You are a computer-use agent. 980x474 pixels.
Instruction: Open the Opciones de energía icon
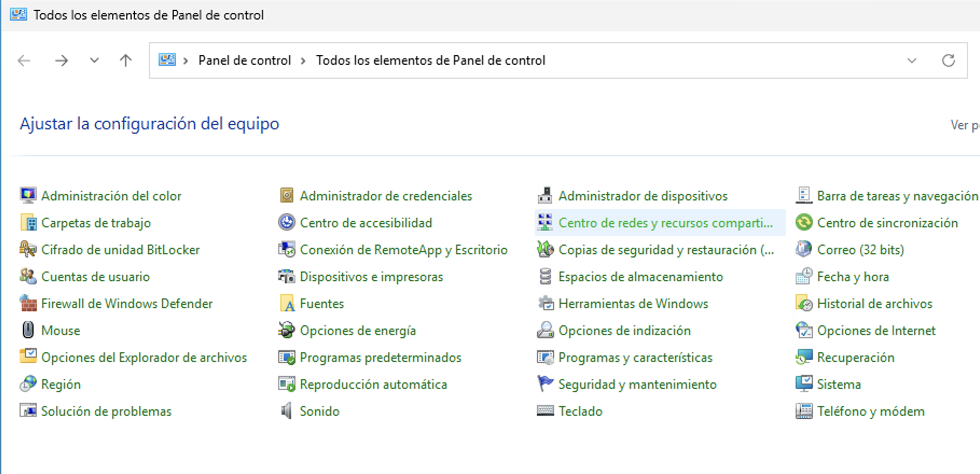coord(287,330)
